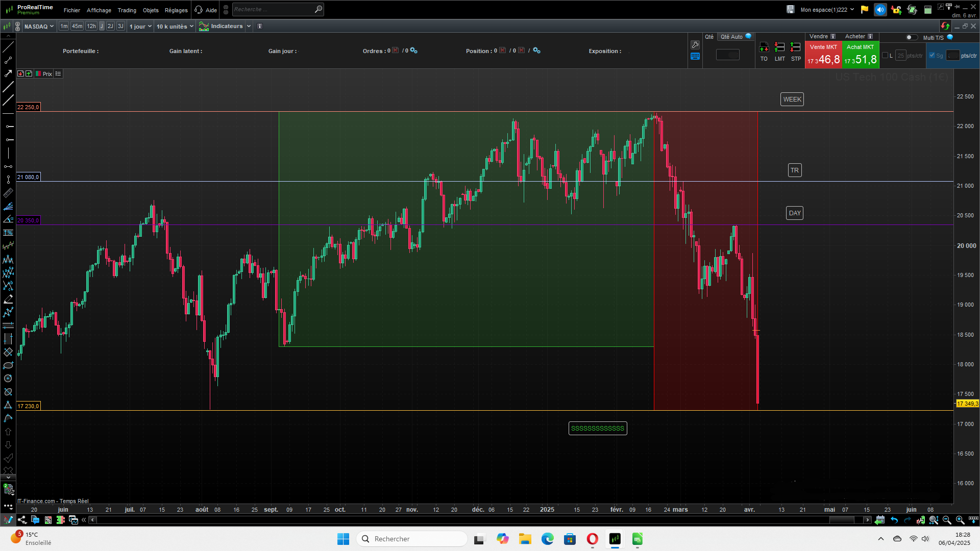The width and height of the screenshot is (980, 551).
Task: Click the blue keyboard shortcut icon
Action: [695, 57]
